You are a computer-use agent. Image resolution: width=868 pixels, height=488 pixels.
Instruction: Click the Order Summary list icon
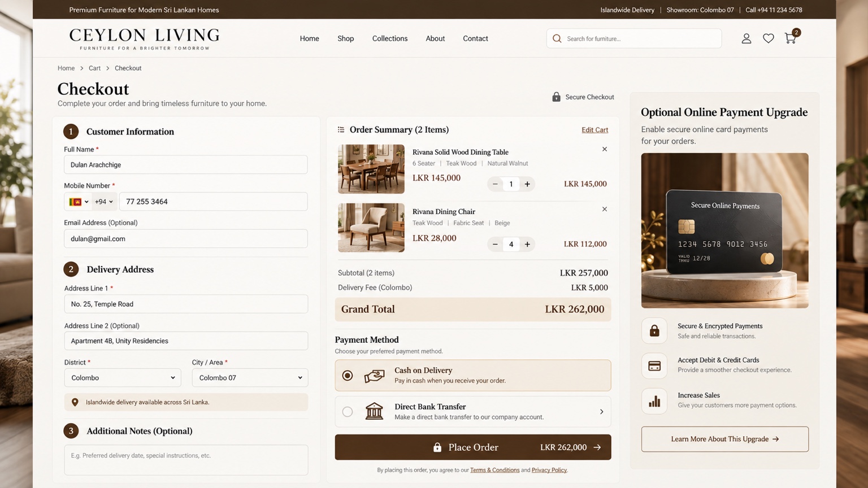[341, 129]
